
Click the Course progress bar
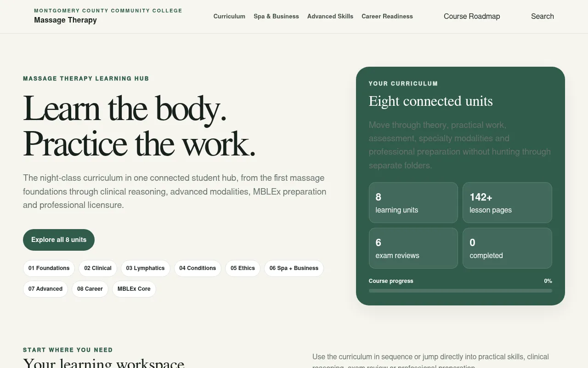(x=460, y=291)
